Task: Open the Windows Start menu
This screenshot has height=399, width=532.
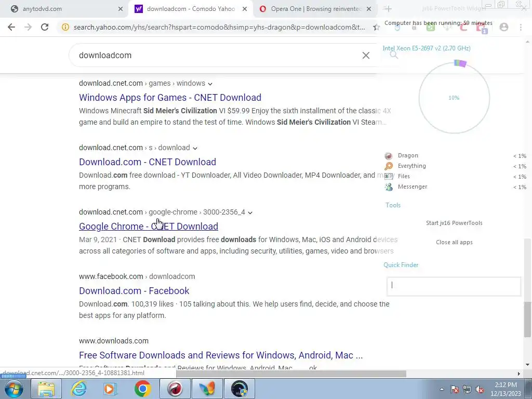Action: [14, 389]
